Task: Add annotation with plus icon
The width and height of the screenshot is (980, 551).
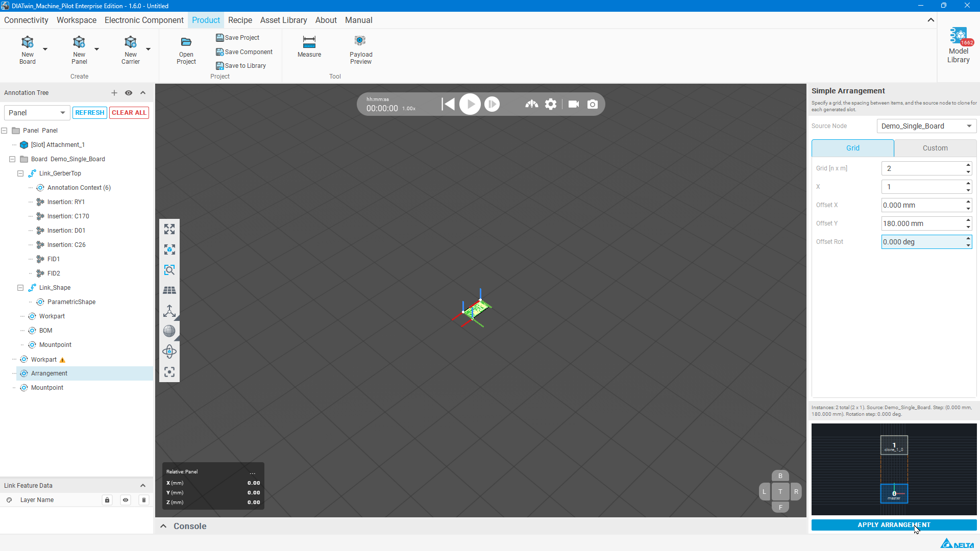Action: [114, 93]
